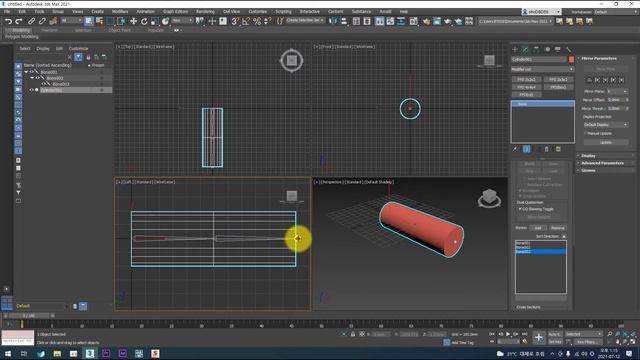Click the Remove bone button
Screen dimensions: 640x360
[558, 228]
